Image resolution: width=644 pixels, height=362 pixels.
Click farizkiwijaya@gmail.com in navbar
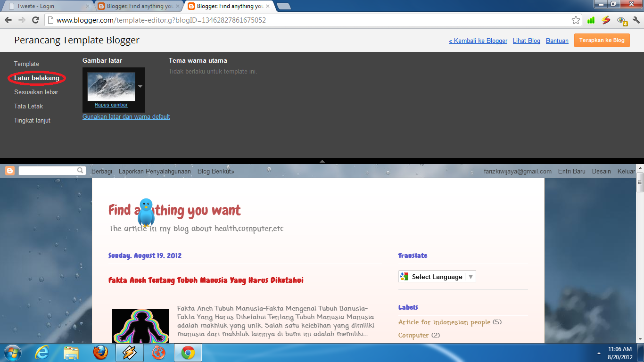pyautogui.click(x=518, y=171)
